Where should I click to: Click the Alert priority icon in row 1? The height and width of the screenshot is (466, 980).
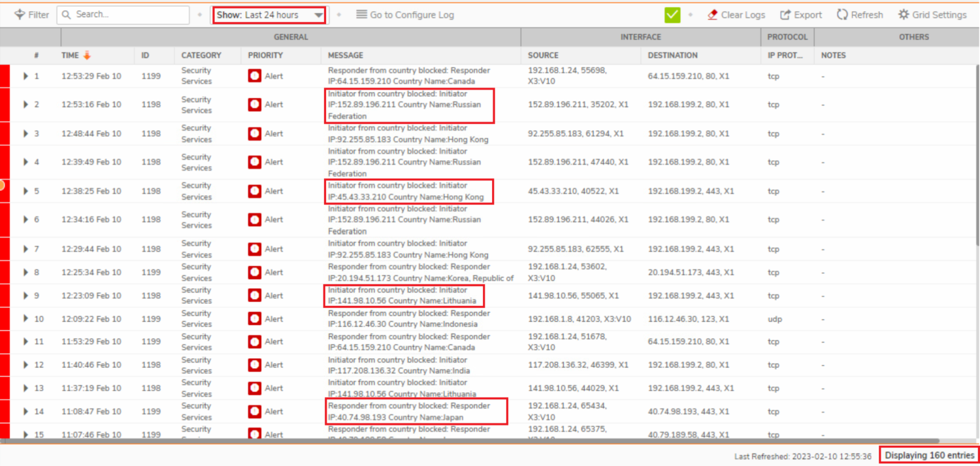click(x=255, y=76)
